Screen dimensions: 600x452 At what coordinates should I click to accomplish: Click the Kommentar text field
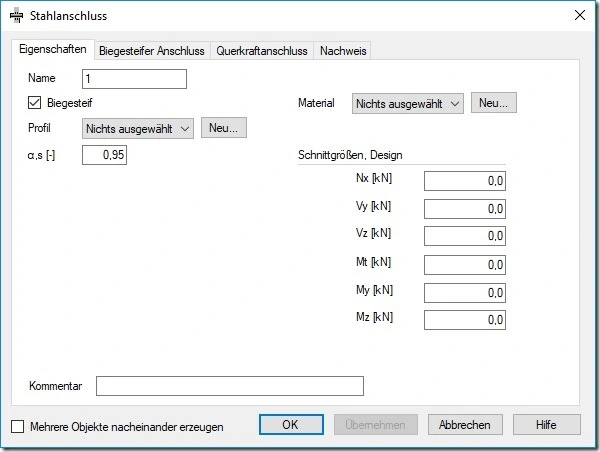coord(230,386)
